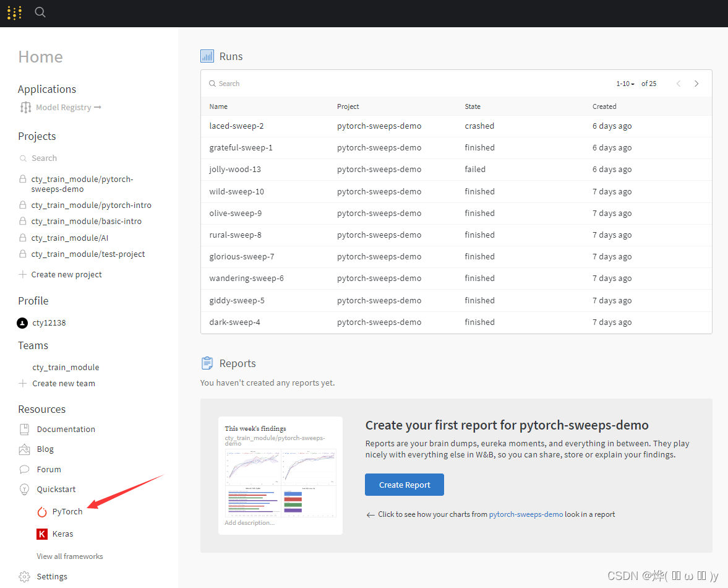
Task: Click lock icon beside pytorch-intro project
Action: coord(22,205)
